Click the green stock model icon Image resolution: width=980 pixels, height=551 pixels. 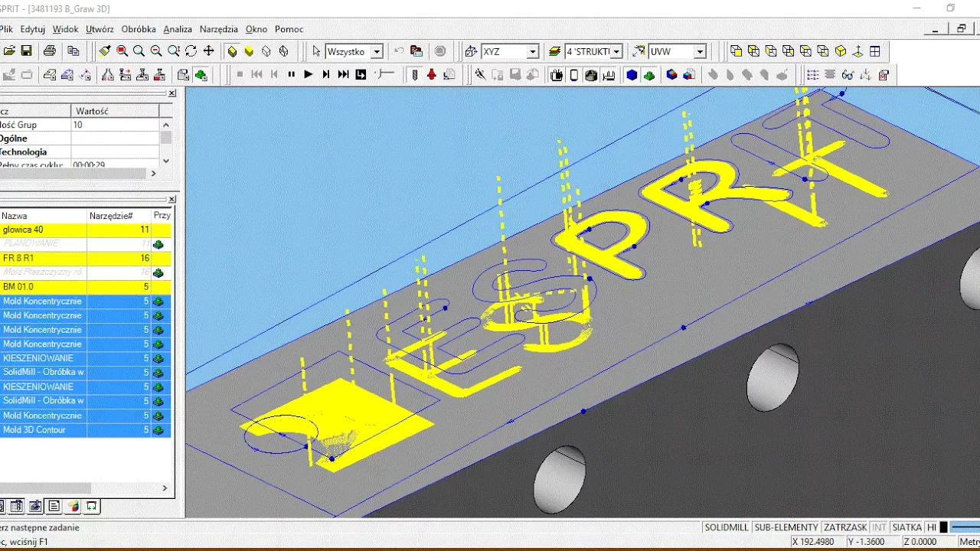(649, 74)
